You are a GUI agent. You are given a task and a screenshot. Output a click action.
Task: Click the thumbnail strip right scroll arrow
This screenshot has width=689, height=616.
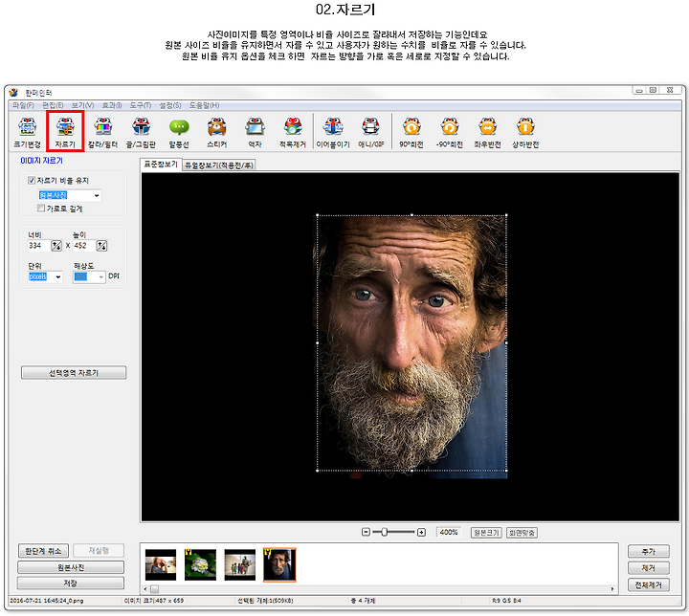612,589
